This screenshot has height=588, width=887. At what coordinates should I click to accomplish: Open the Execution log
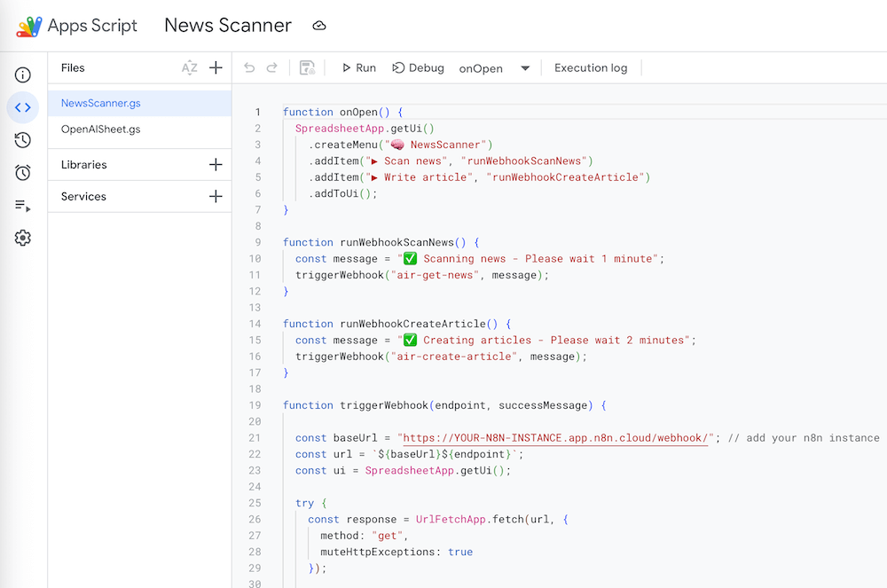(591, 68)
